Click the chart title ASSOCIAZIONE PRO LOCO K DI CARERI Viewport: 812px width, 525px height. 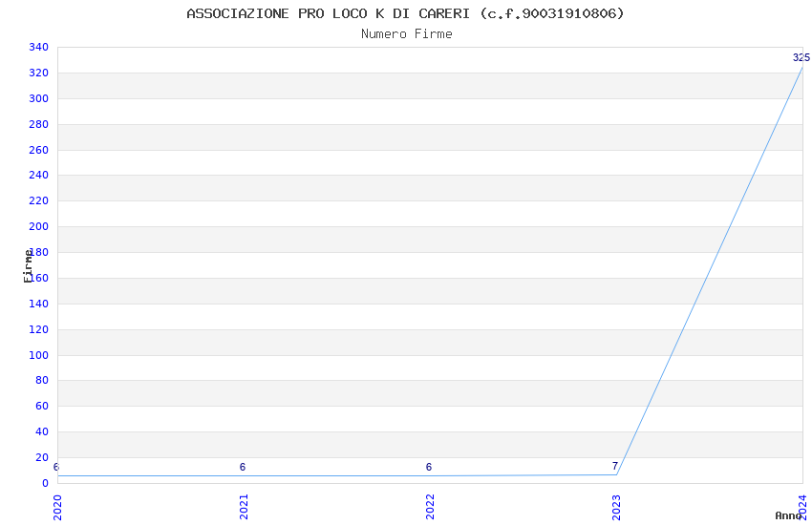click(405, 13)
